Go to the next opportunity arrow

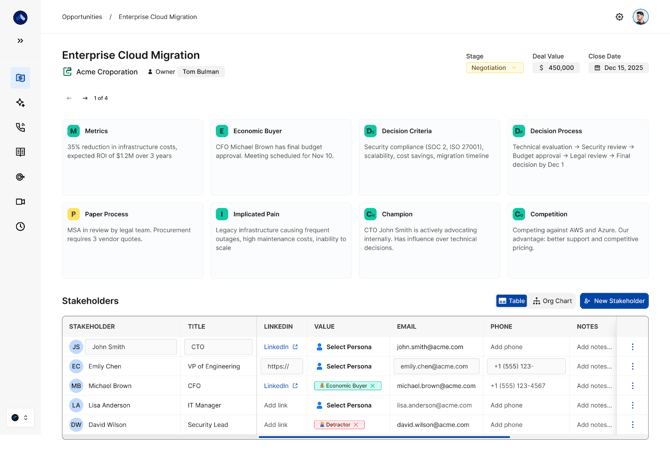click(85, 98)
